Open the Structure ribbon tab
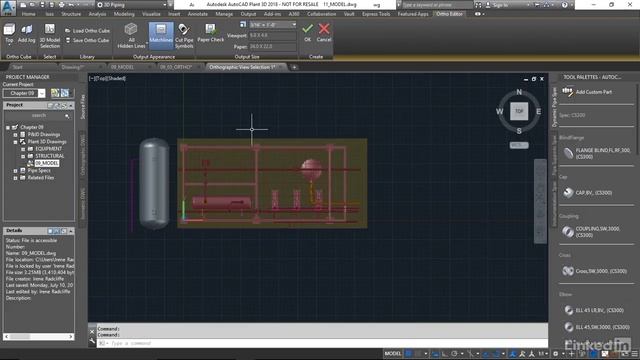 pyautogui.click(x=71, y=14)
